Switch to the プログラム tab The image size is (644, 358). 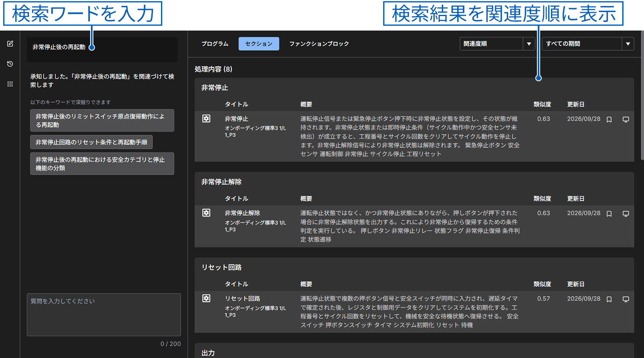coord(215,44)
